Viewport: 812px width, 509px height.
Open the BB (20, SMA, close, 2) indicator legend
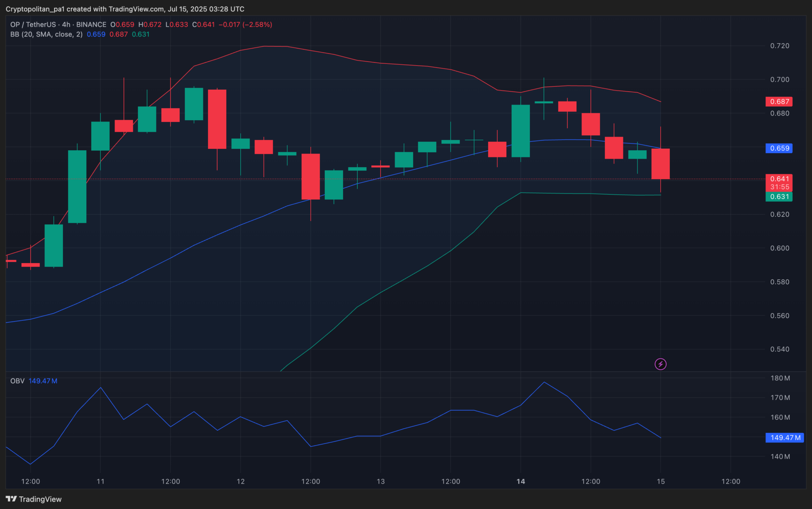[x=47, y=34]
